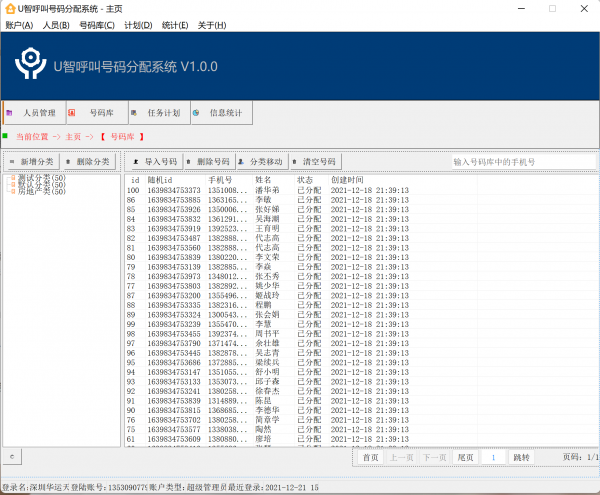Image resolution: width=600 pixels, height=495 pixels.
Task: Click the phone number search field
Action: pyautogui.click(x=522, y=161)
